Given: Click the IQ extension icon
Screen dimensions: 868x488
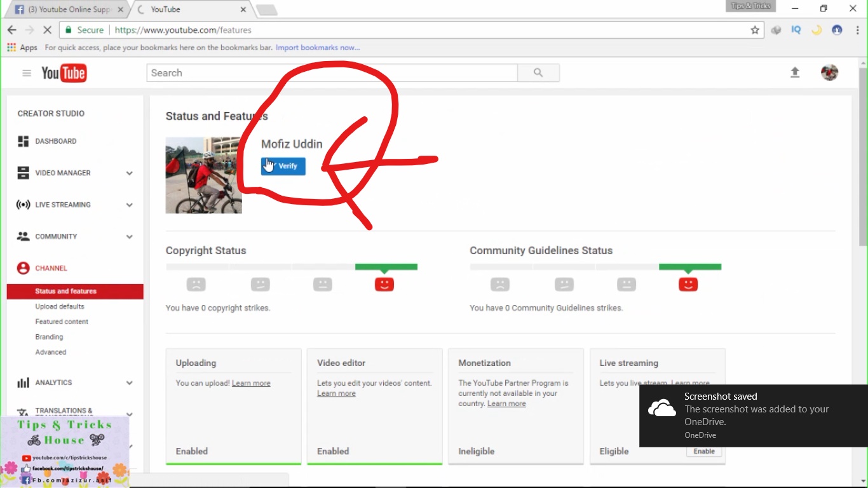Looking at the screenshot, I should (796, 30).
